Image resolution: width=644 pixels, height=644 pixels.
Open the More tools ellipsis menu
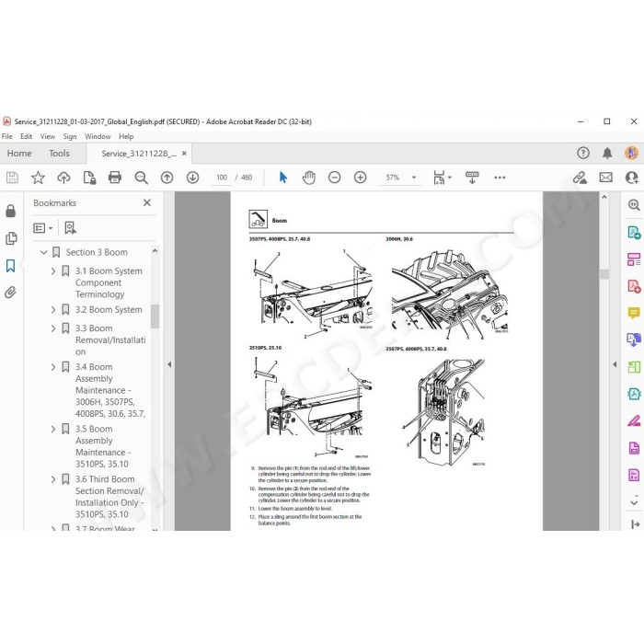pyautogui.click(x=500, y=178)
